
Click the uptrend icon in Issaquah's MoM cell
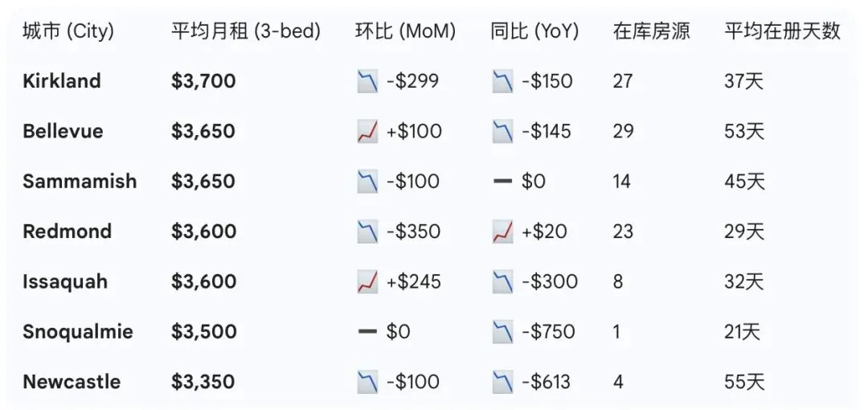[367, 281]
